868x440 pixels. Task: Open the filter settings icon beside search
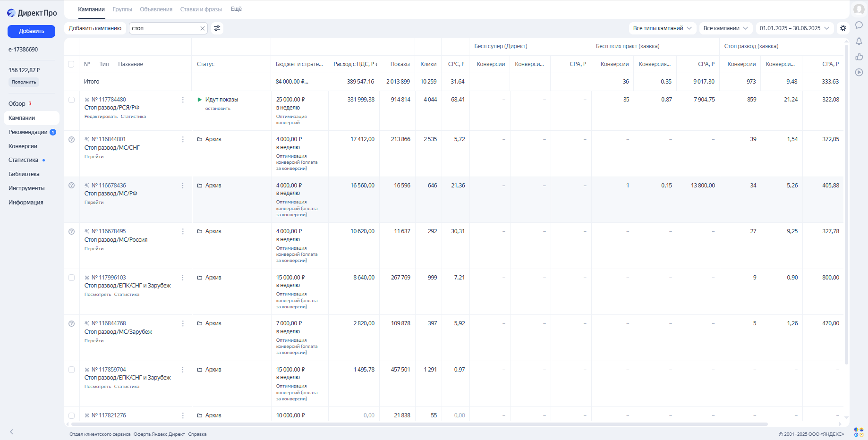[x=217, y=28]
